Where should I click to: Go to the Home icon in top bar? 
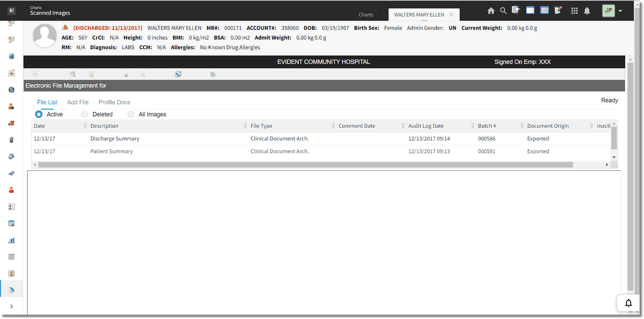(x=491, y=11)
